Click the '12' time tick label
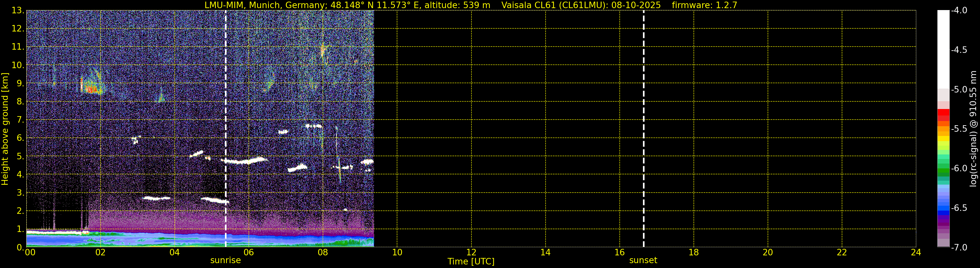 click(471, 252)
